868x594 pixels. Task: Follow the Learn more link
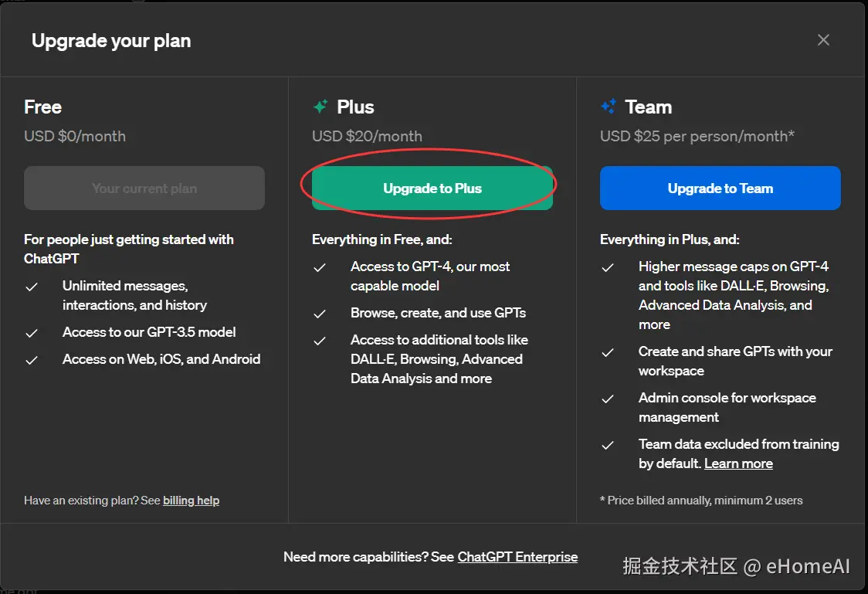click(738, 463)
